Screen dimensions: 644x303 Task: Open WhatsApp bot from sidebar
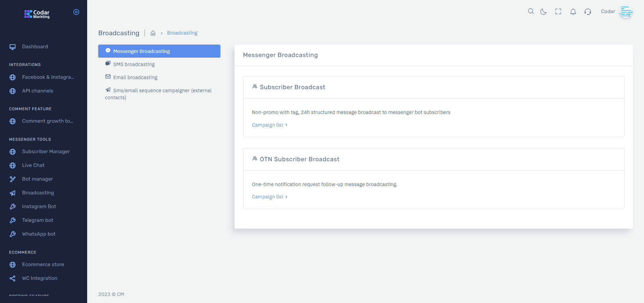pyautogui.click(x=39, y=234)
